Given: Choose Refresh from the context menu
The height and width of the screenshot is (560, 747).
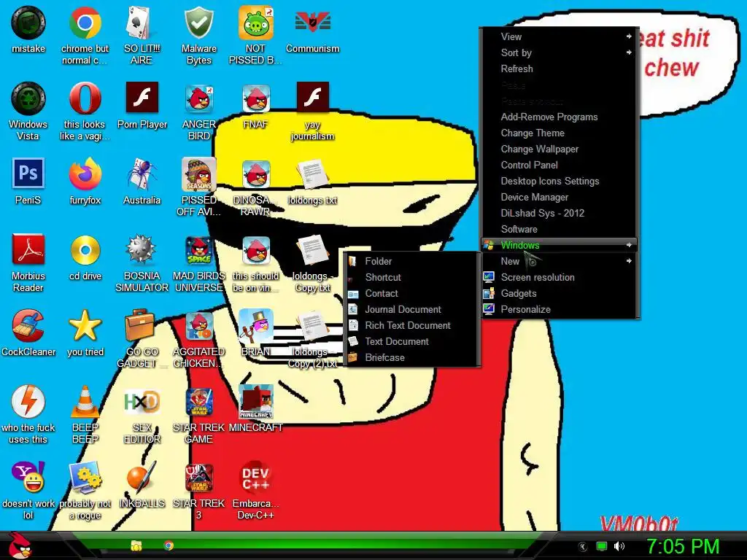Looking at the screenshot, I should coord(560,69).
